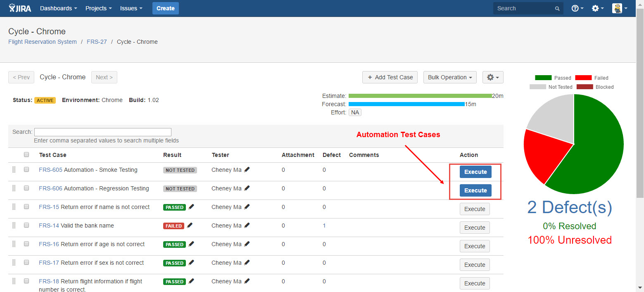This screenshot has height=292, width=644.
Task: Click the JIRA logo in header
Action: pos(20,8)
